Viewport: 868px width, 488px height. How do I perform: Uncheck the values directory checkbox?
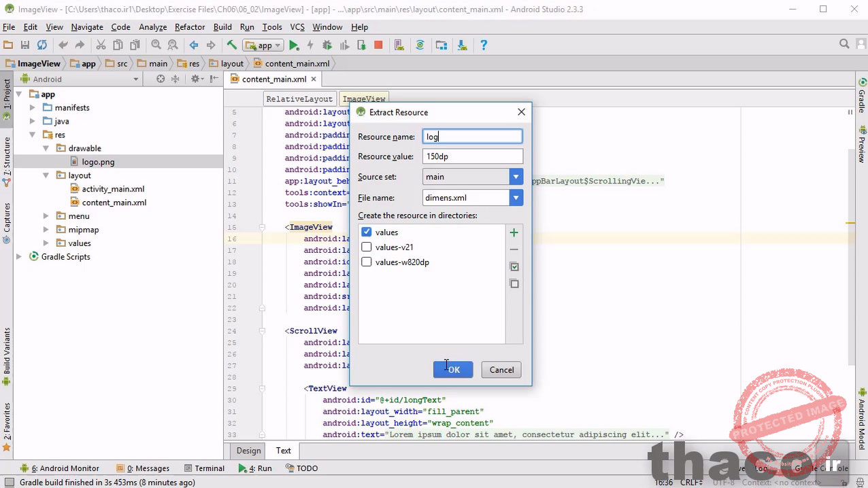coord(367,232)
